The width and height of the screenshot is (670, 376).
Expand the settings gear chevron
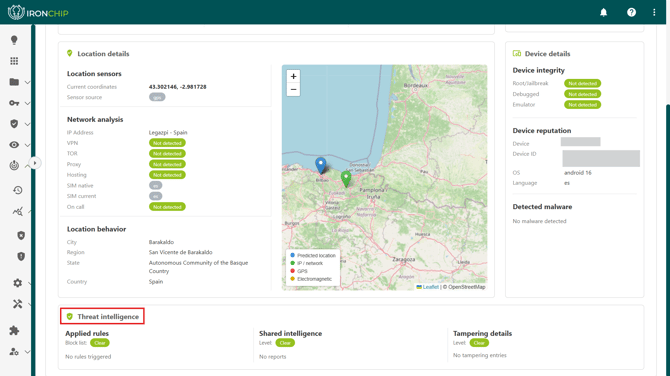point(29,283)
